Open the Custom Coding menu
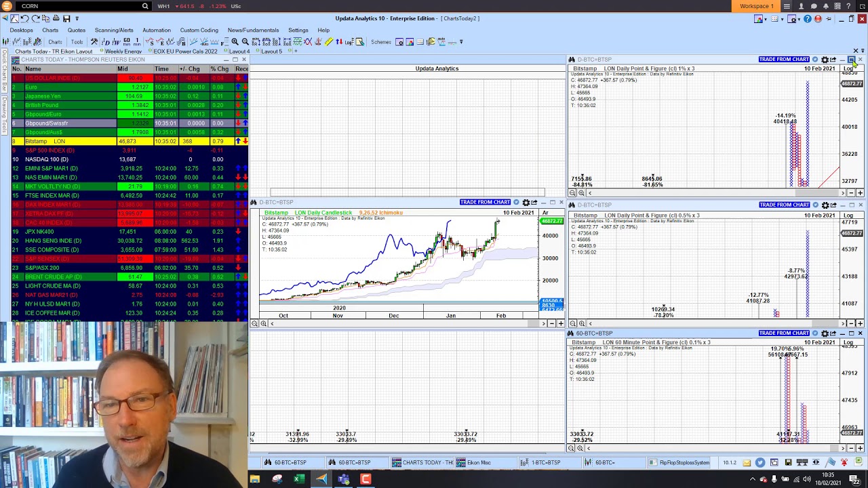The image size is (868, 488). pos(199,30)
